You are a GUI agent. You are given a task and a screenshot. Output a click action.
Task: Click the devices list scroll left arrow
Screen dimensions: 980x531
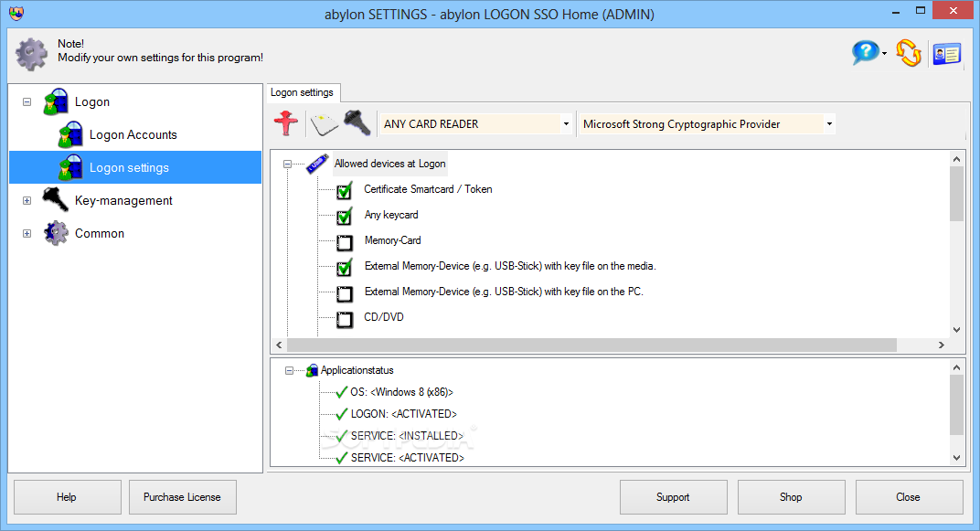click(x=279, y=345)
